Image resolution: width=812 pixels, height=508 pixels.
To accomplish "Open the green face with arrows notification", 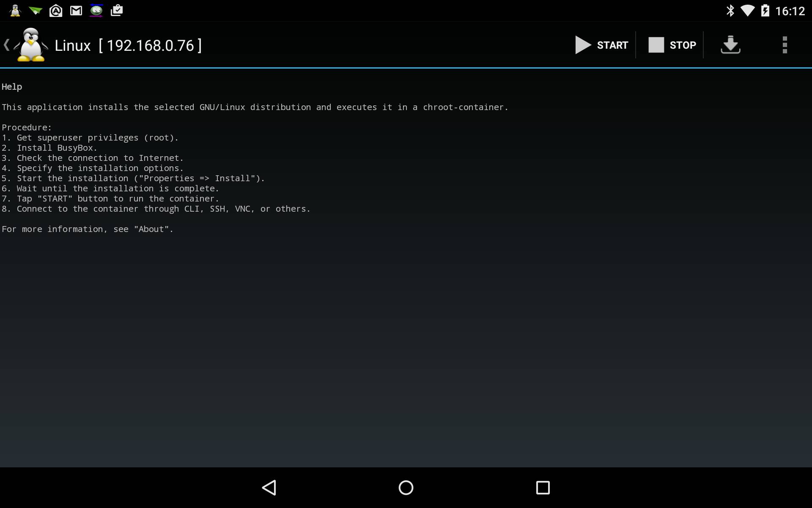I will tap(96, 11).
